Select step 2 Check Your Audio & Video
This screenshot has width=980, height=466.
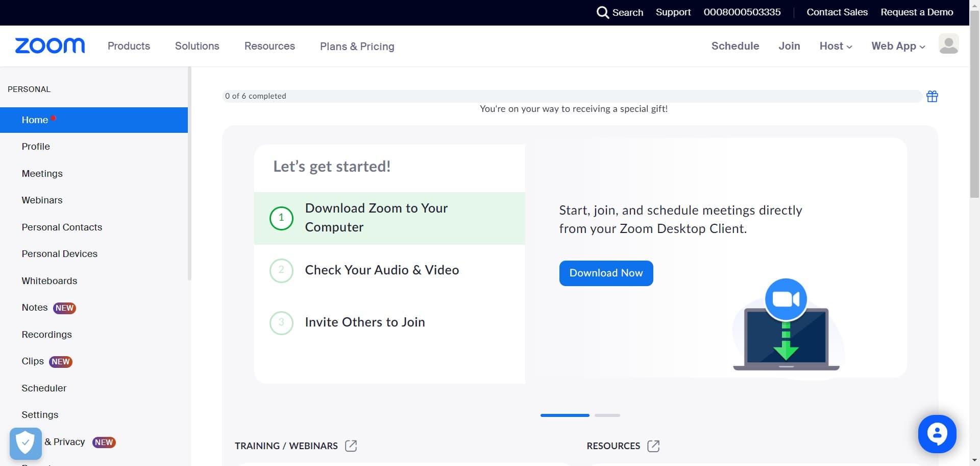pyautogui.click(x=381, y=270)
